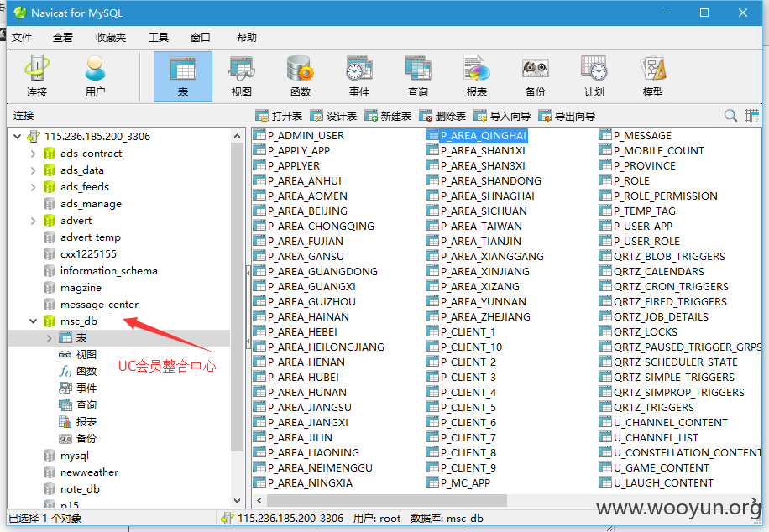Click connection tree scroll down arrow
The height and width of the screenshot is (532, 769).
coord(238,501)
